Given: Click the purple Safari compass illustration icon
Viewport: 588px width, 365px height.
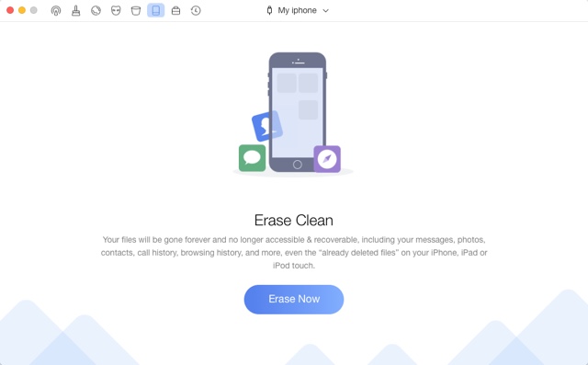Looking at the screenshot, I should pos(327,159).
